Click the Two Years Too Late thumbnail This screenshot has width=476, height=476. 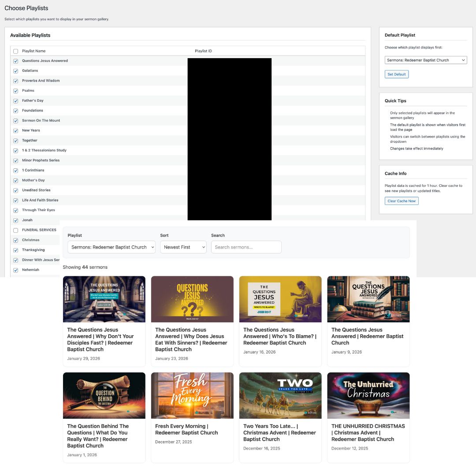[x=280, y=395]
